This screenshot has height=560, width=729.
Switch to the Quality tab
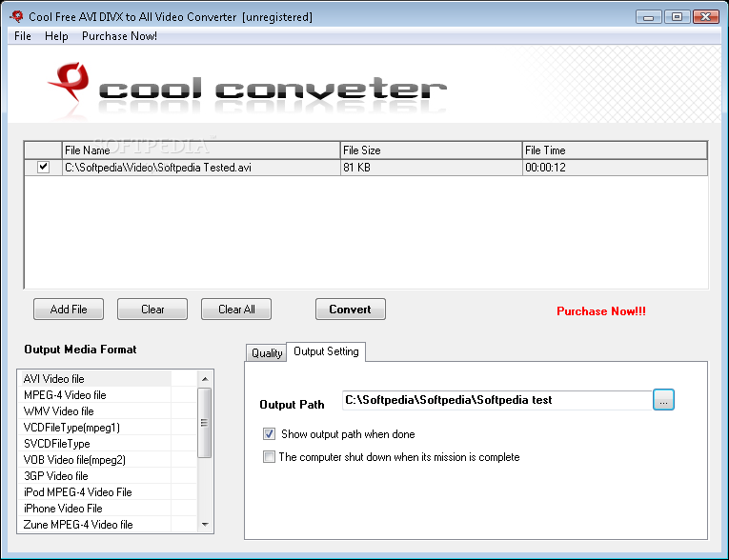pos(267,353)
